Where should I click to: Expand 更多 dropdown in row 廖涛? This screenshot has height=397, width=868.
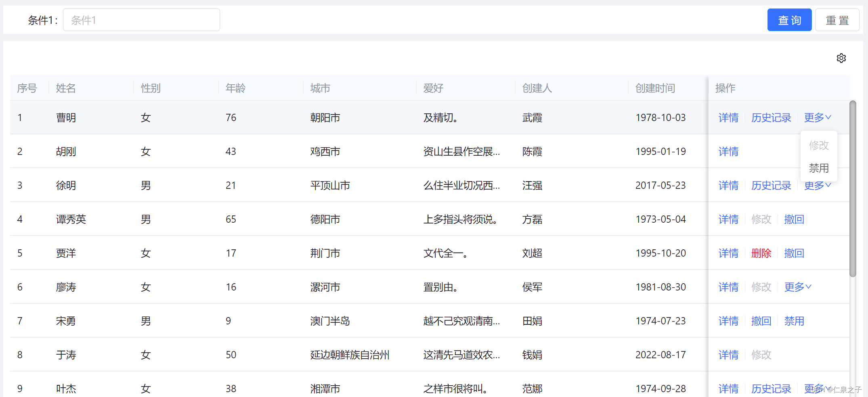pos(798,287)
